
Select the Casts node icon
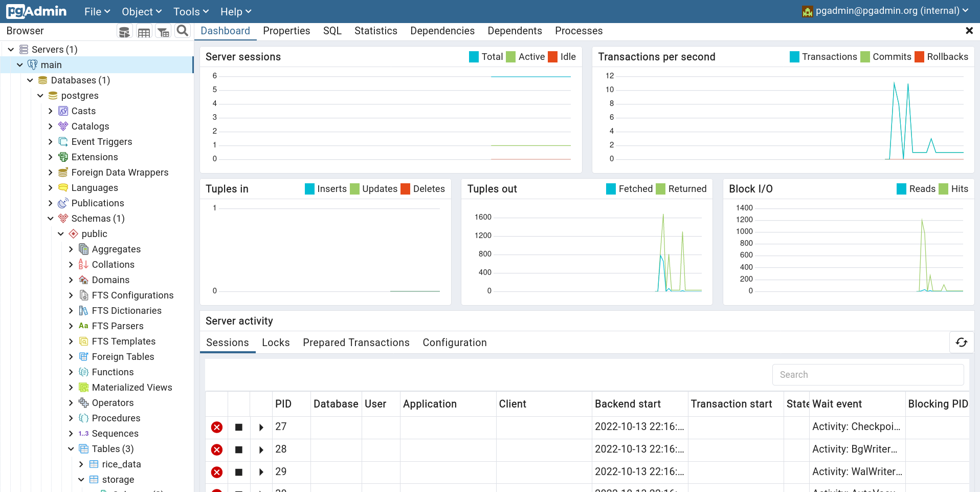click(63, 111)
